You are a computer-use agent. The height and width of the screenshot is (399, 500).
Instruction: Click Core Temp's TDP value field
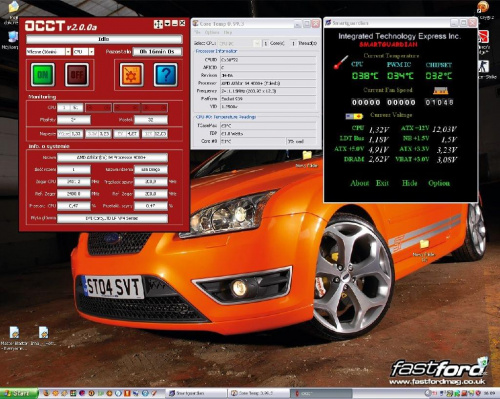[268, 134]
